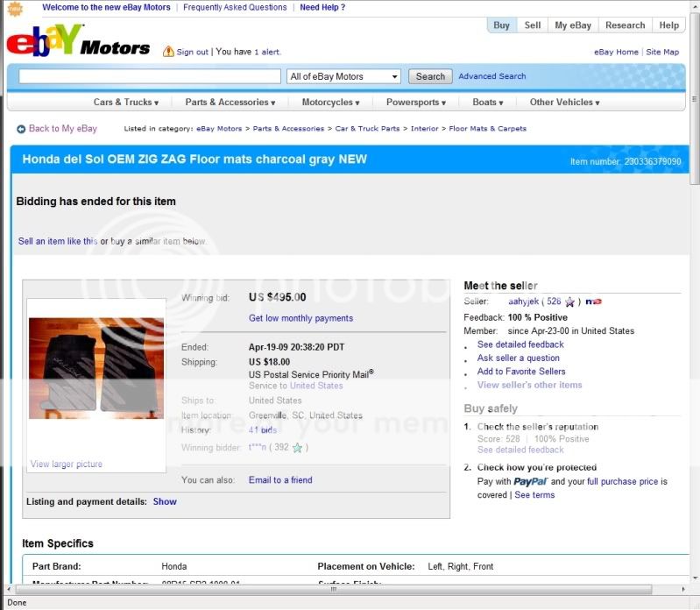The height and width of the screenshot is (610, 700).
Task: Switch to the My eBay tab
Action: pyautogui.click(x=573, y=25)
